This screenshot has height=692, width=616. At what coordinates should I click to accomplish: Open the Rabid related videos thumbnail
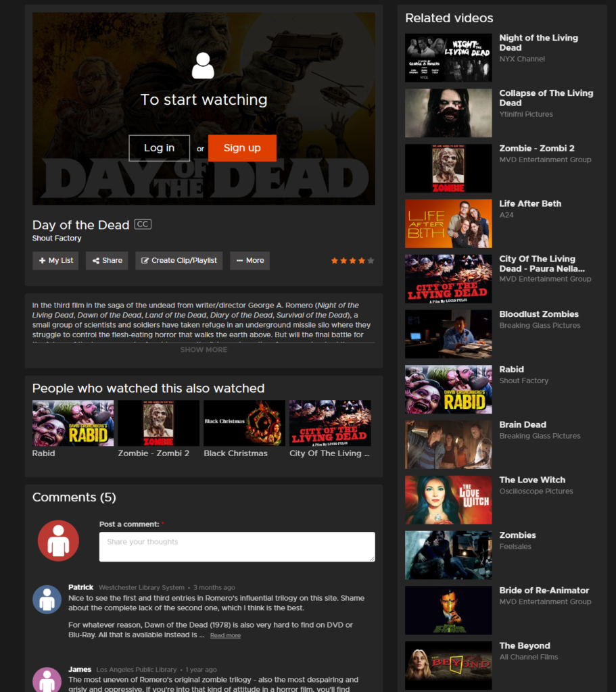click(x=448, y=389)
